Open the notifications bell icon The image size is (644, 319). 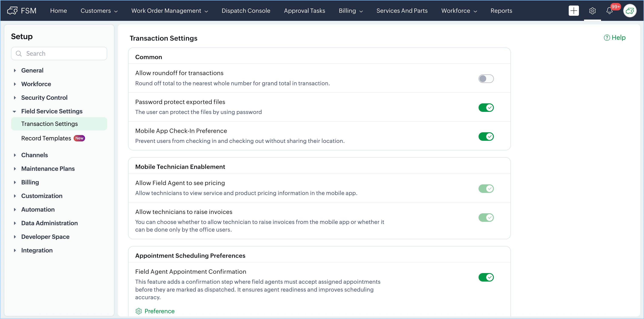tap(609, 11)
